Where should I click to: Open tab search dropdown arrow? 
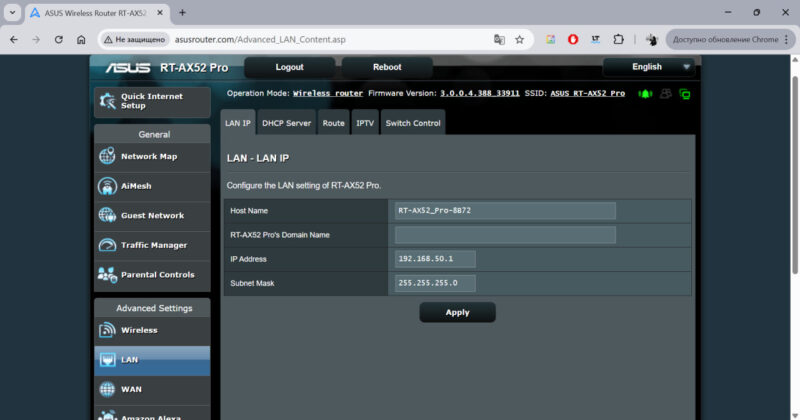(x=12, y=13)
